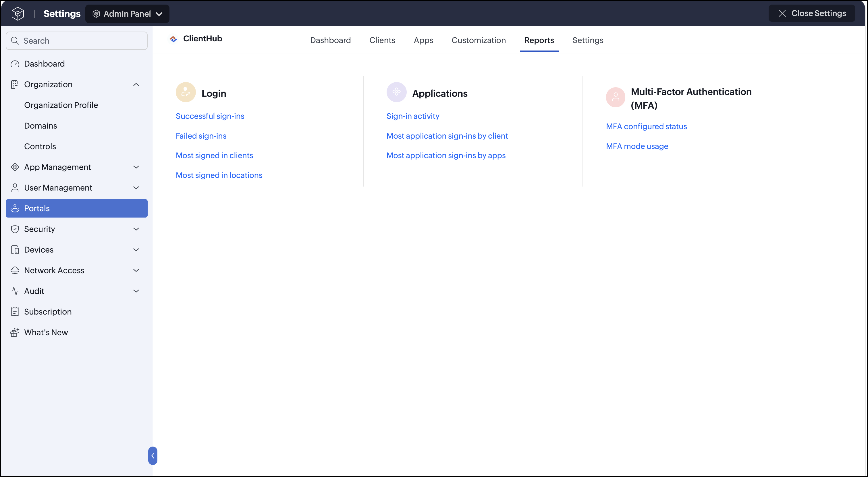The image size is (868, 477).
Task: Expand the Network Access chevron
Action: point(136,270)
